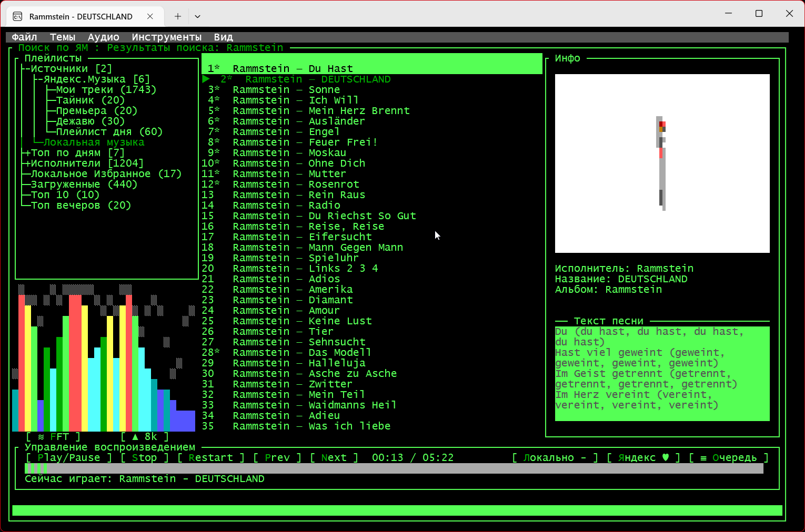Select track 4 Ich Will
Viewport: 805px width, 532px height.
point(372,100)
